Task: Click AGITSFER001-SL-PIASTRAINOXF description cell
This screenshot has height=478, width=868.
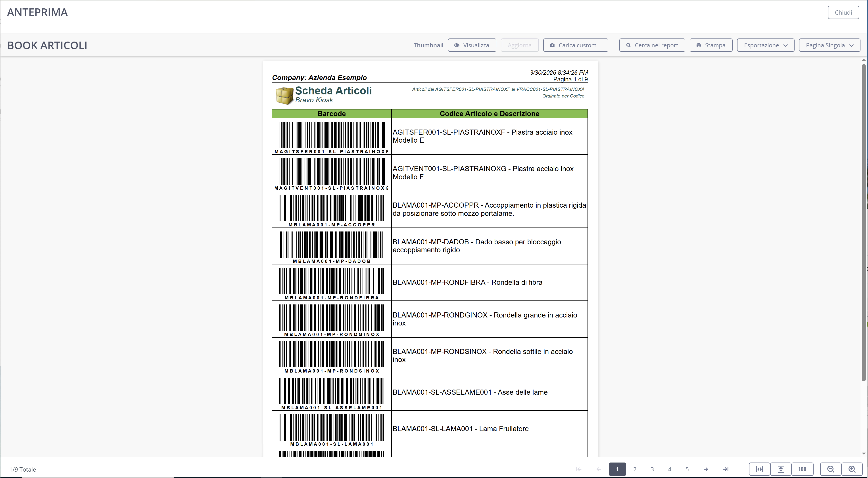Action: pyautogui.click(x=489, y=136)
